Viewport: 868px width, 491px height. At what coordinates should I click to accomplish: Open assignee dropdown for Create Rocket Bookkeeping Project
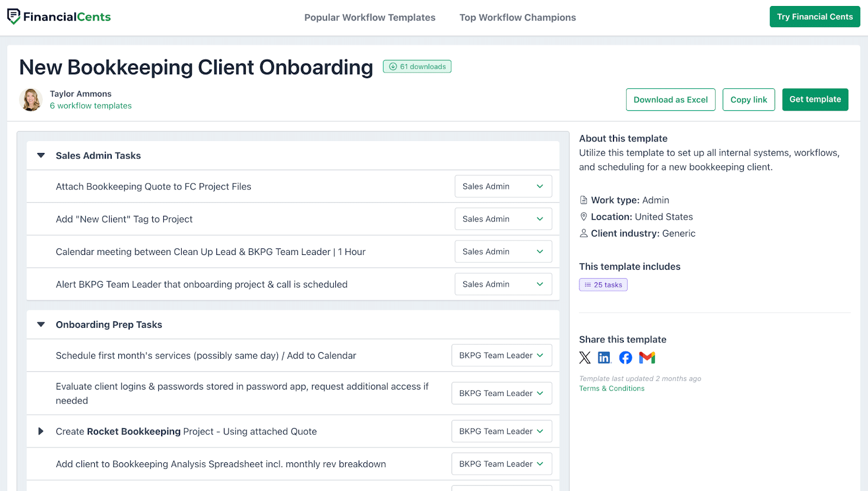(x=502, y=431)
